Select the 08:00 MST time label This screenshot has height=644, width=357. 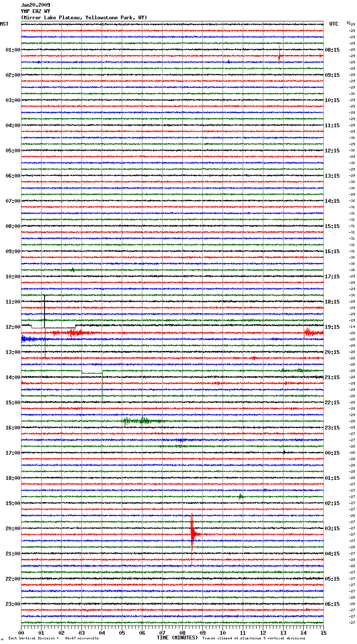point(13,226)
